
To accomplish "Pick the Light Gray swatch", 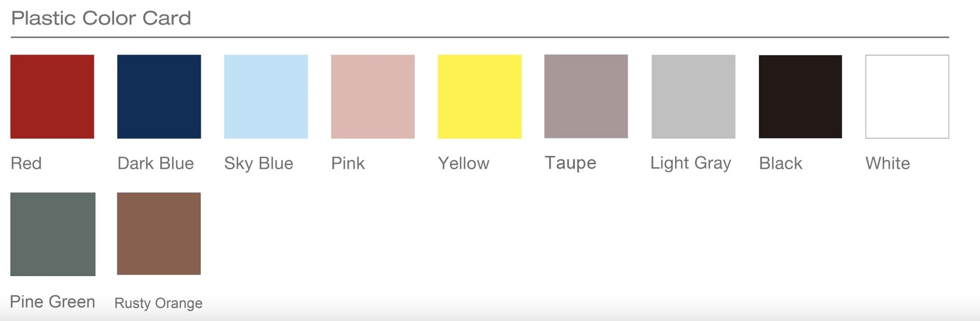I will [x=693, y=96].
